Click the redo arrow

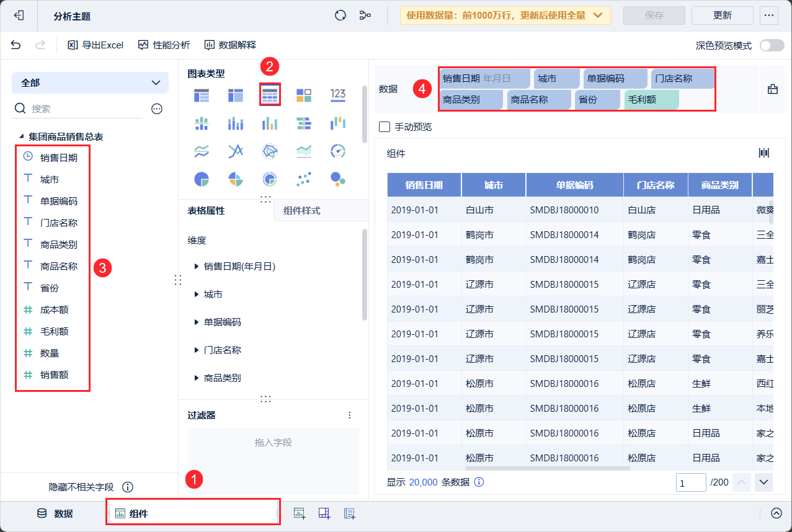(40, 45)
